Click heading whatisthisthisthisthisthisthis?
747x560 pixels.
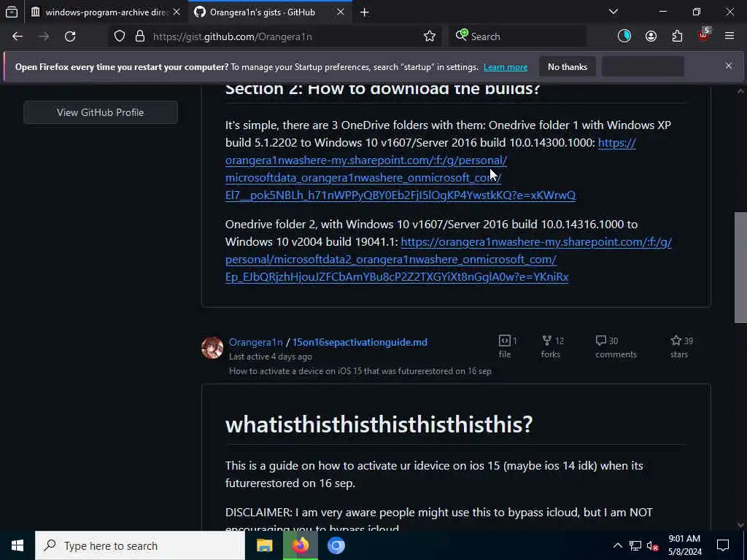pyautogui.click(x=379, y=424)
